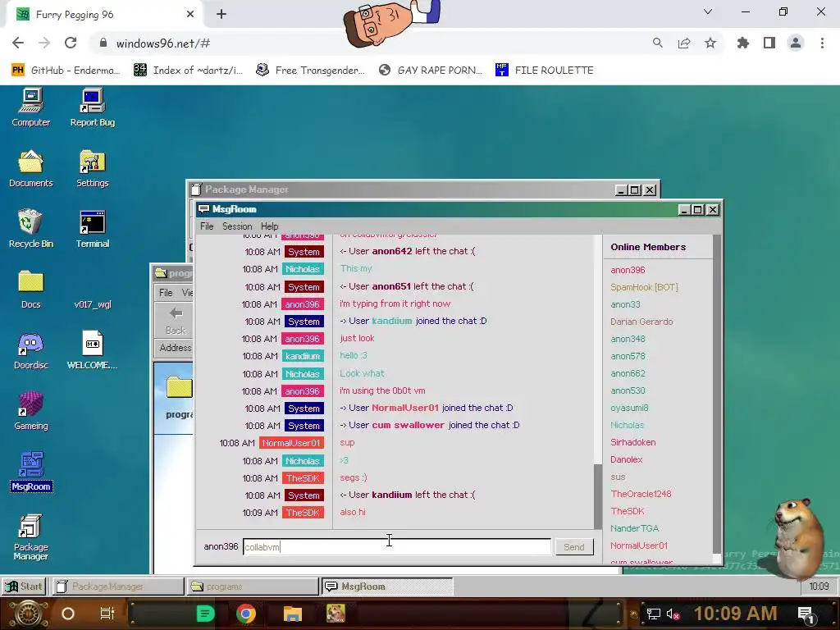The width and height of the screenshot is (840, 630).
Task: Open the Chrome profile avatar
Action: coord(796,43)
